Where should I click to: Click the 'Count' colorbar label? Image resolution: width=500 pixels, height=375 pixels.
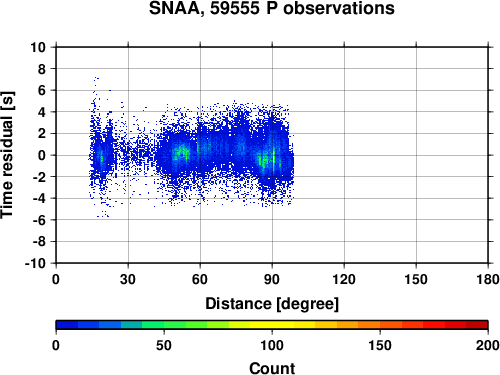[272, 368]
